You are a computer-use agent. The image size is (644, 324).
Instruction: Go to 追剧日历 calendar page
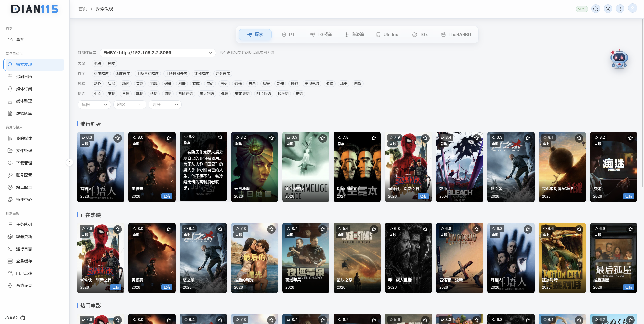pyautogui.click(x=34, y=77)
